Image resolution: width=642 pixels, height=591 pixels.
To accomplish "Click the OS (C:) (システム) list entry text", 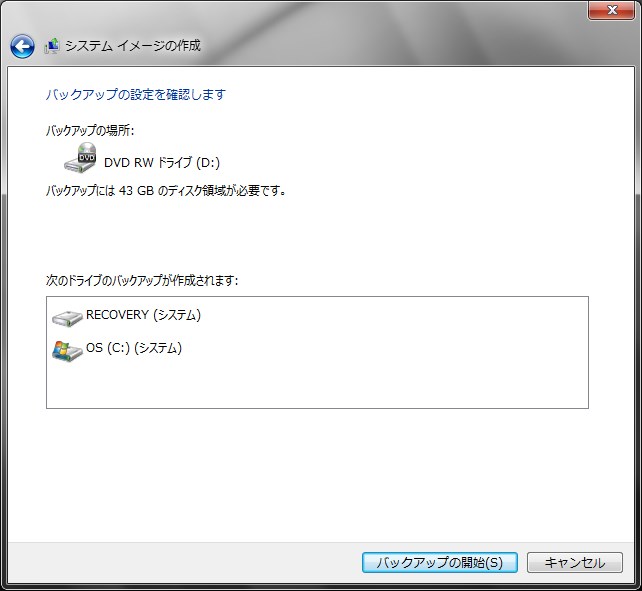I will coord(134,348).
